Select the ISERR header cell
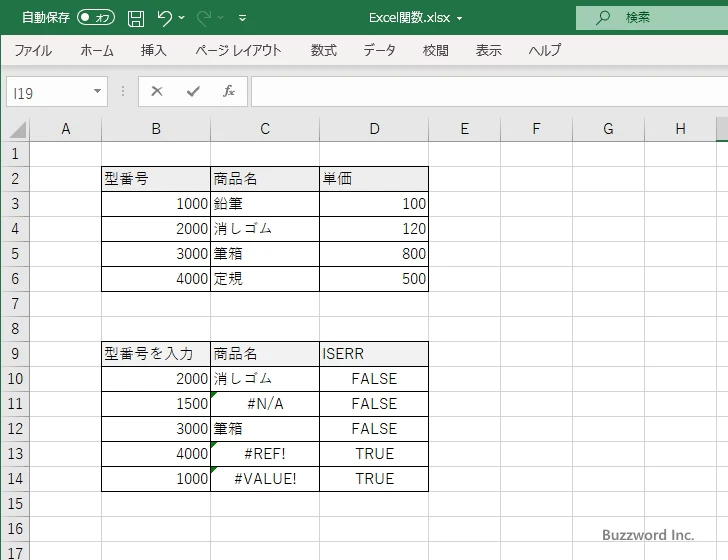 (374, 354)
